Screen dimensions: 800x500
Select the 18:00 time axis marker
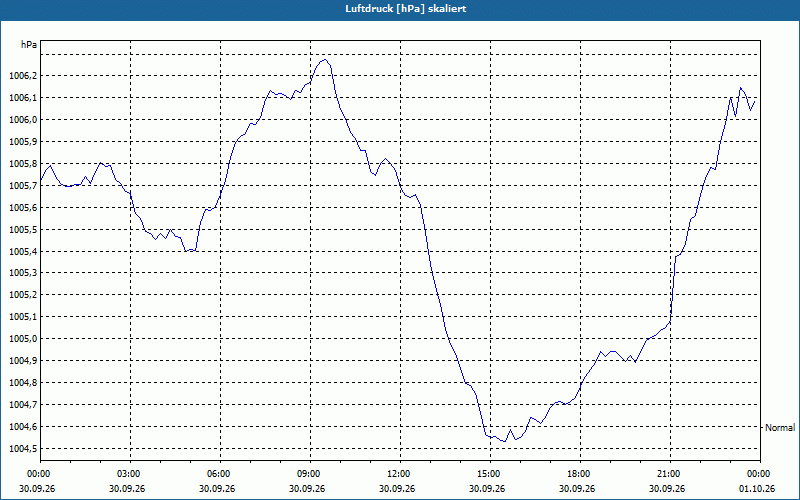pos(580,474)
